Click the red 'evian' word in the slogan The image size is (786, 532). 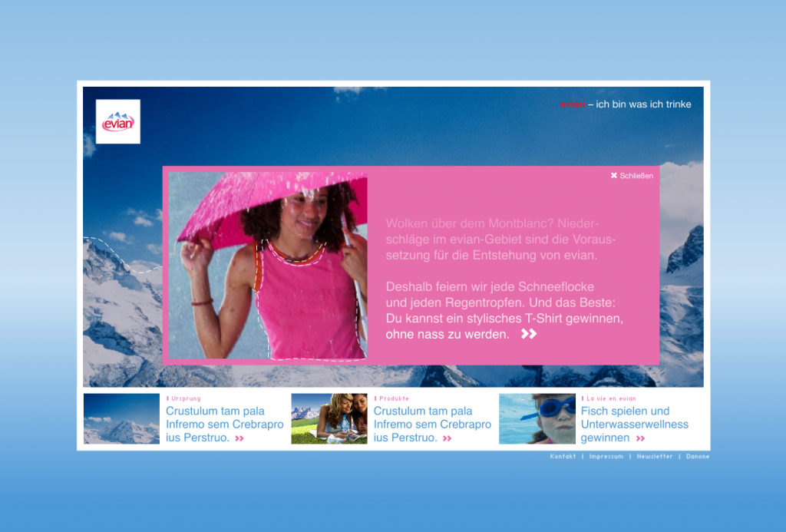click(573, 104)
